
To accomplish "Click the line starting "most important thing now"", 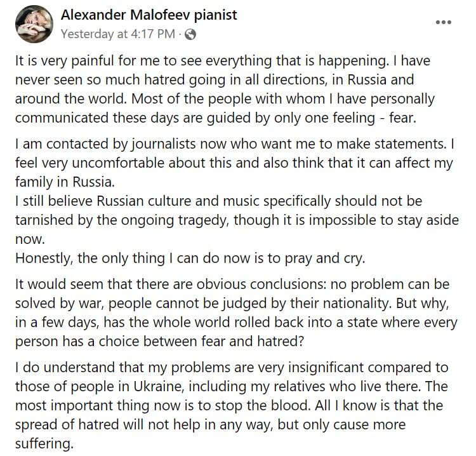I will click(232, 405).
